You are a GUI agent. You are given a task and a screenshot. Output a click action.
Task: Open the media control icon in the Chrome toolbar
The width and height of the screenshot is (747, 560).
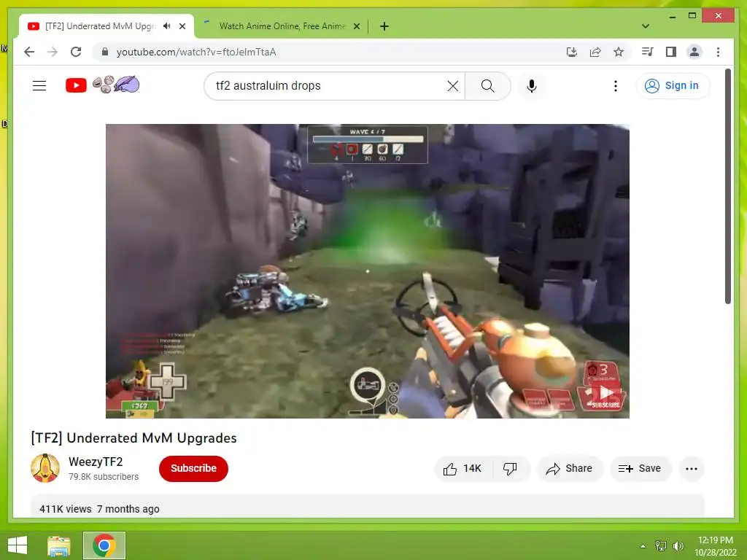[x=648, y=52]
